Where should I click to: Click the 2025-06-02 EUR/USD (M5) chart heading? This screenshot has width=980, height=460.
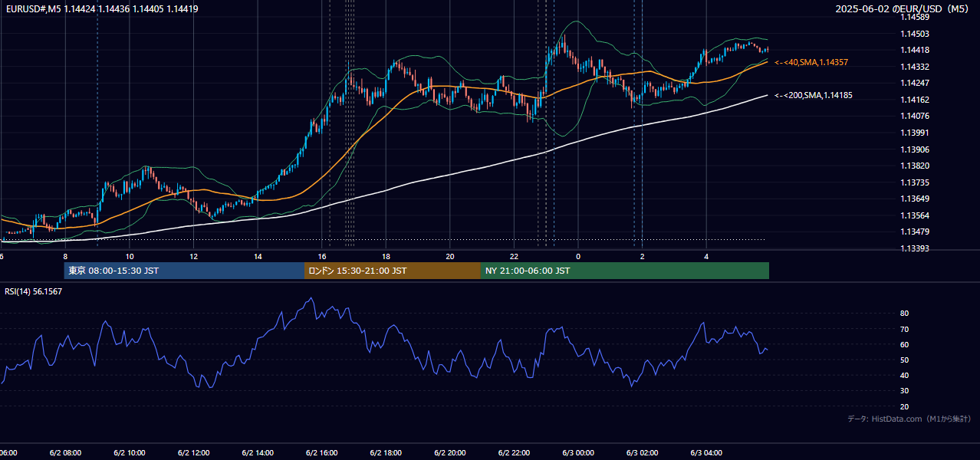coord(903,9)
